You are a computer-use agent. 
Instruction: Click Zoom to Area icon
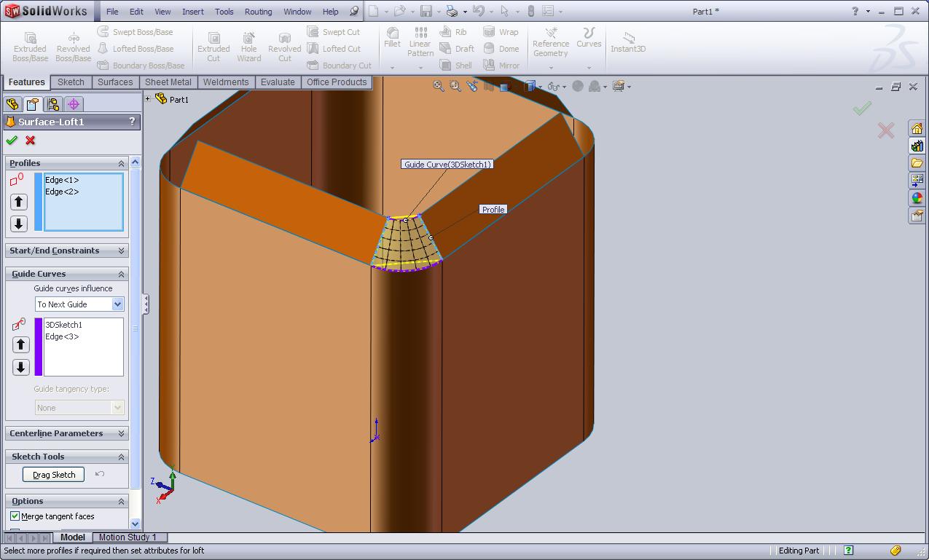tap(455, 86)
